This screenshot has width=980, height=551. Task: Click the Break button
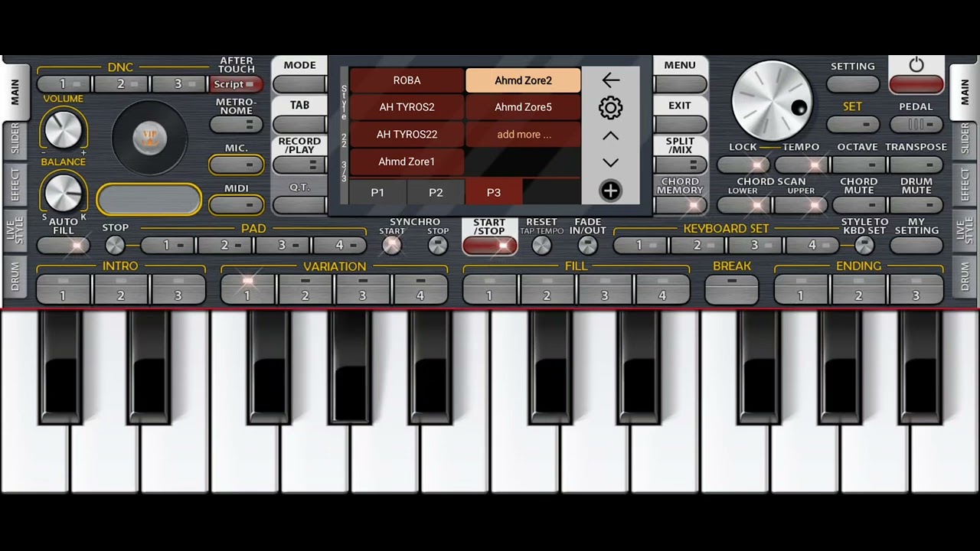pyautogui.click(x=732, y=289)
